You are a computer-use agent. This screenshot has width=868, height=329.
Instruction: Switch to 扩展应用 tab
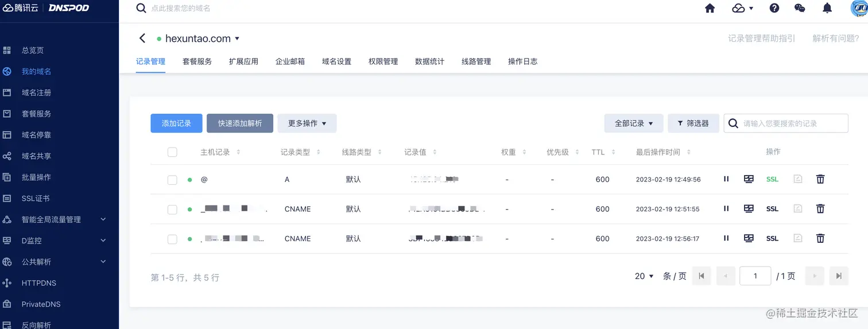243,61
